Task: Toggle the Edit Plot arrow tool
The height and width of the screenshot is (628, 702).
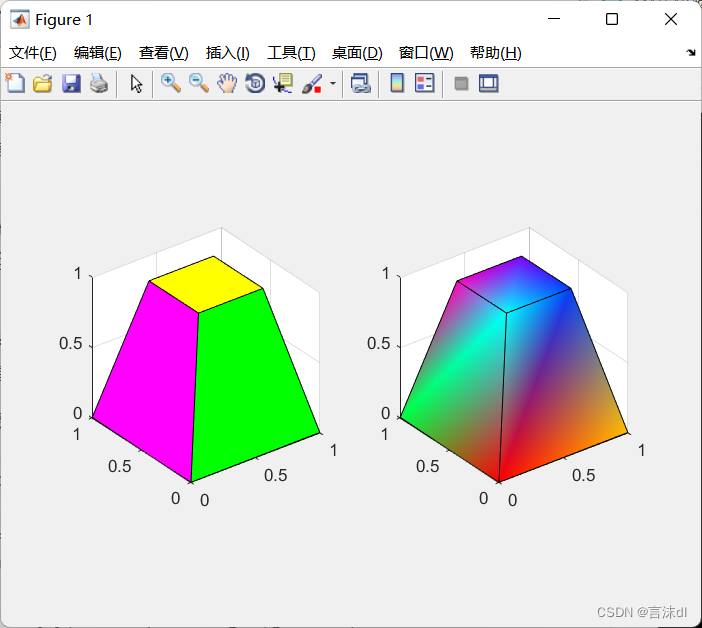Action: pos(137,84)
